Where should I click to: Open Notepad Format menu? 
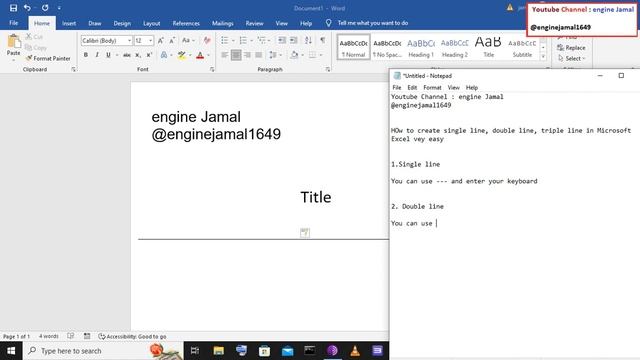tap(432, 87)
